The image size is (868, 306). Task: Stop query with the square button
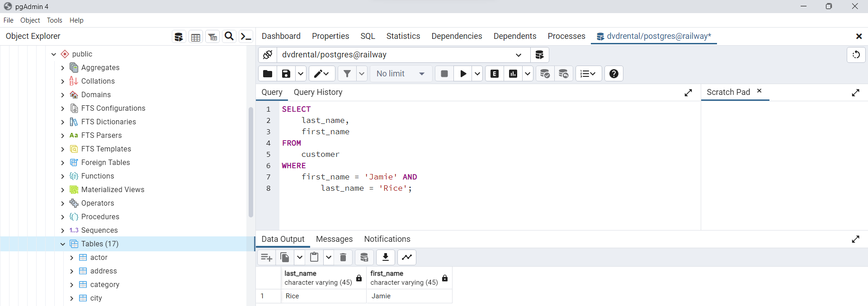coord(444,74)
